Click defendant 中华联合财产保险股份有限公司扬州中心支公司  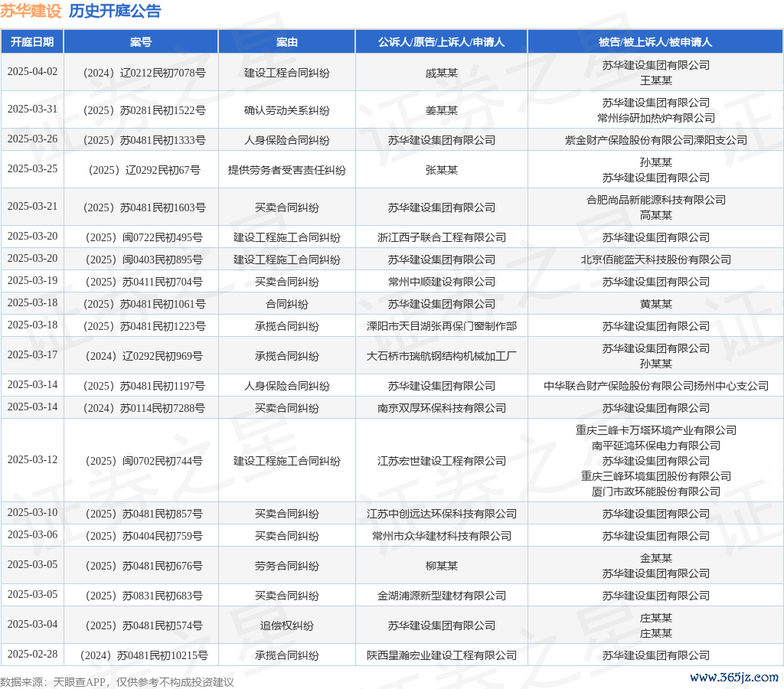click(656, 387)
